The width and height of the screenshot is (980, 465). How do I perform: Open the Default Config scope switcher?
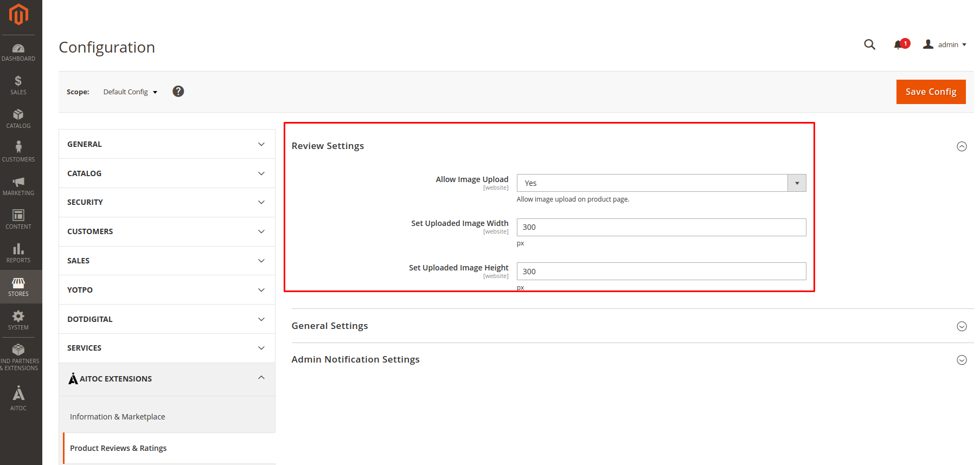pos(130,92)
